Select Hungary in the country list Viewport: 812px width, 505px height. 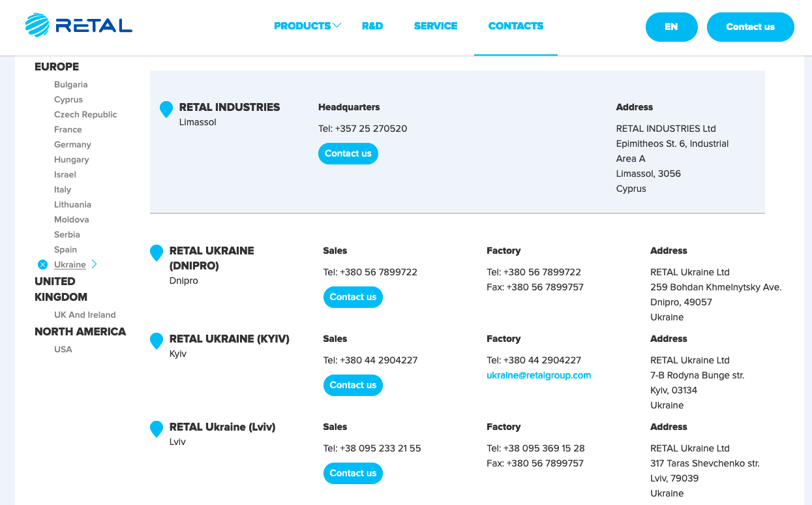[72, 160]
